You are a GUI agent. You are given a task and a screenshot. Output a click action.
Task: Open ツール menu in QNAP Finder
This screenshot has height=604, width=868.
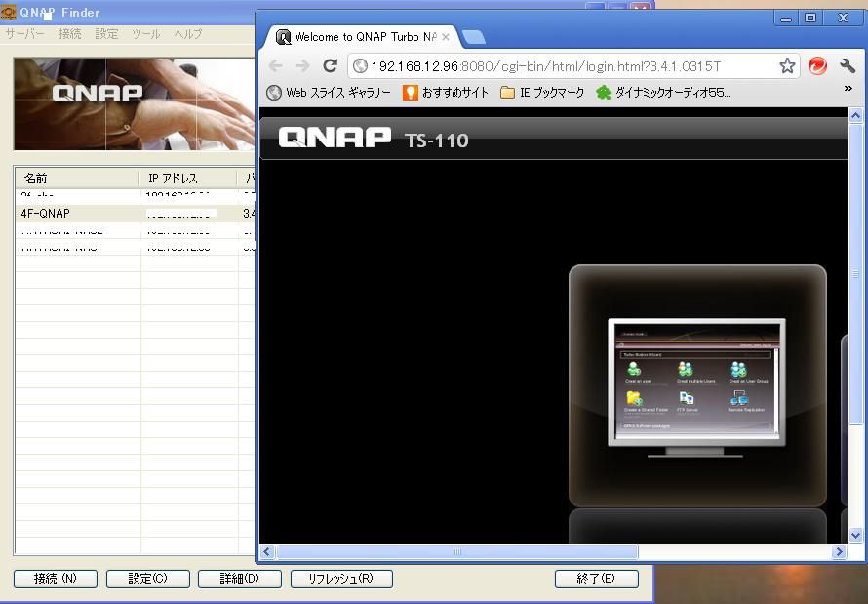point(145,34)
